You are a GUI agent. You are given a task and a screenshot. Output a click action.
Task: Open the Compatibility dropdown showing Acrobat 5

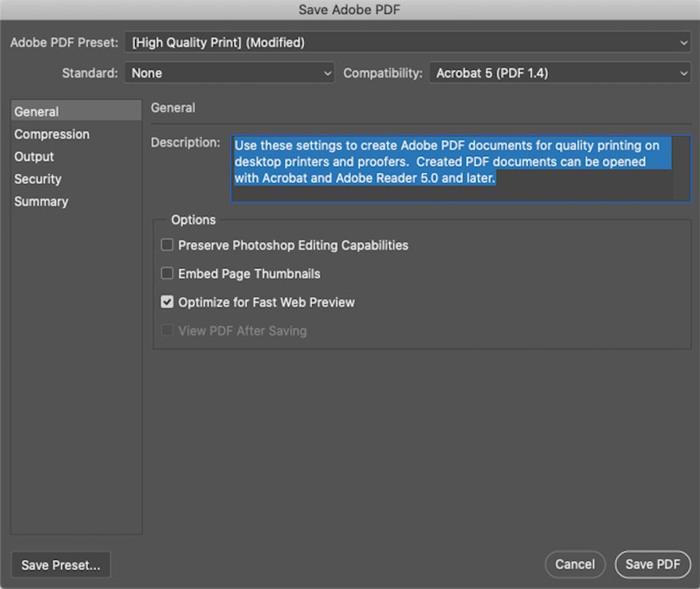pos(560,73)
